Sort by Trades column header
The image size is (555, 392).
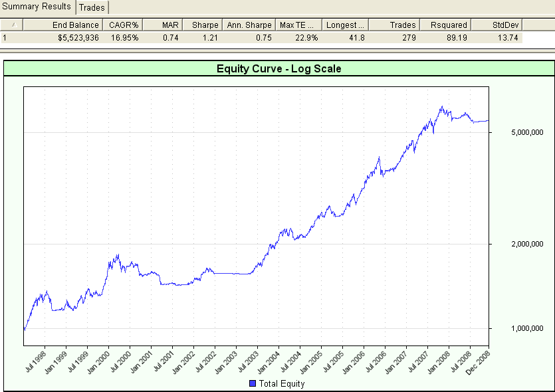point(394,25)
